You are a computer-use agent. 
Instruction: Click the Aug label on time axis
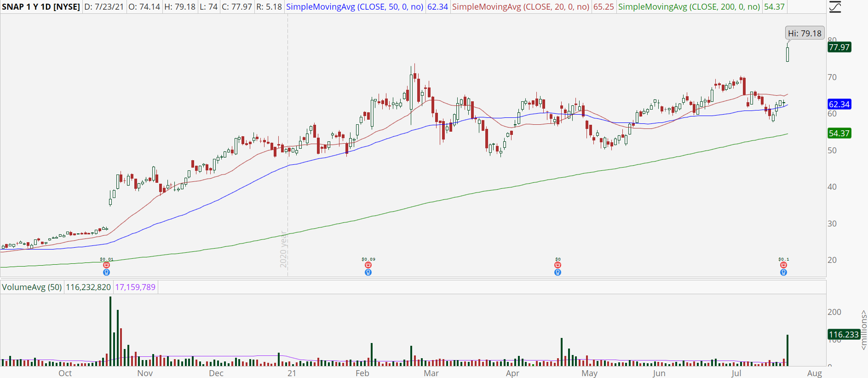pos(815,373)
